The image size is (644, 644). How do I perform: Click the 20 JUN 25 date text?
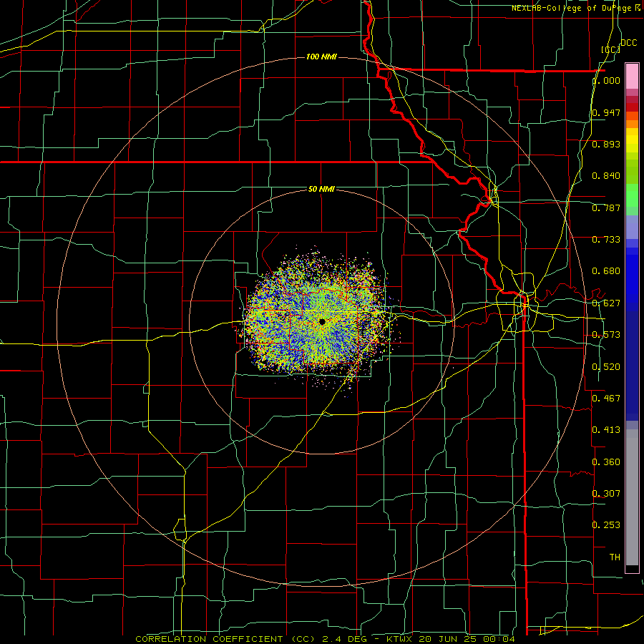point(447,639)
